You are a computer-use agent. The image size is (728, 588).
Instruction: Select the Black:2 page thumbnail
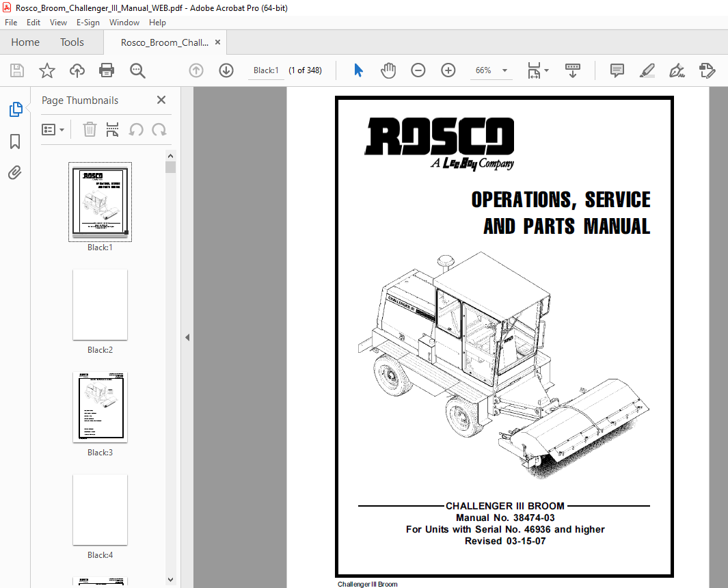point(100,305)
